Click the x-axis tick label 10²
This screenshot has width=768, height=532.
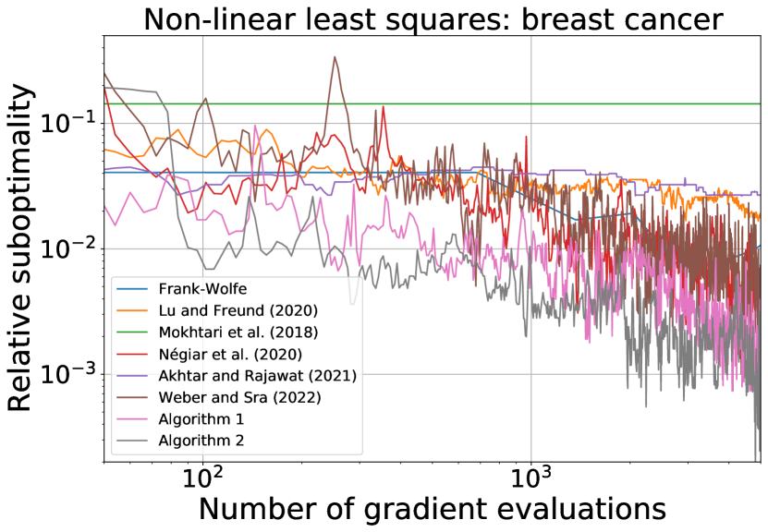[x=202, y=478]
